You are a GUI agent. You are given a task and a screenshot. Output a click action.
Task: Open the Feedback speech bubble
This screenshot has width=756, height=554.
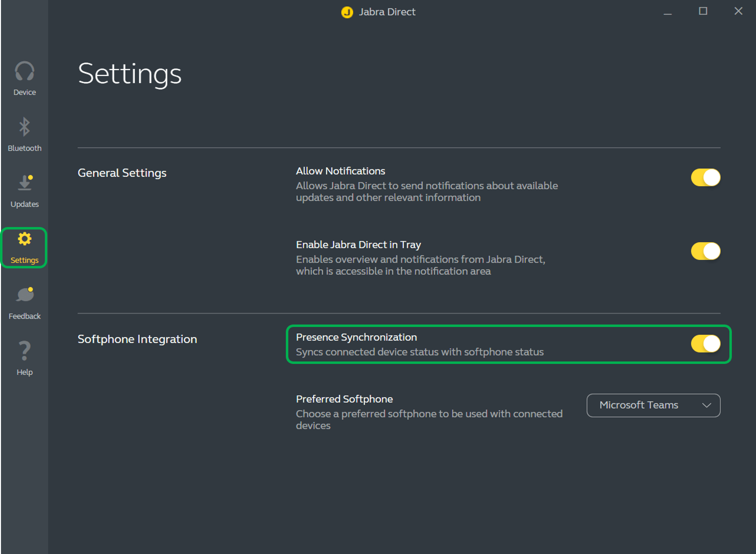(x=24, y=302)
